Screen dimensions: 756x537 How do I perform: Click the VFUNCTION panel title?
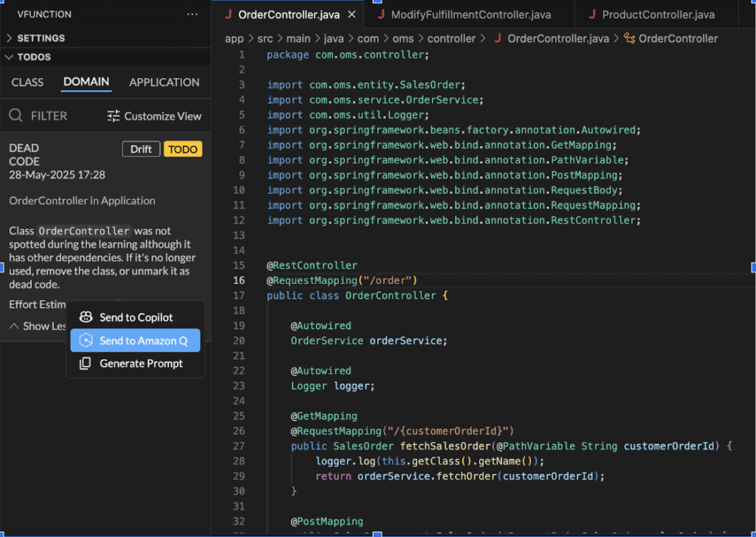click(x=44, y=15)
